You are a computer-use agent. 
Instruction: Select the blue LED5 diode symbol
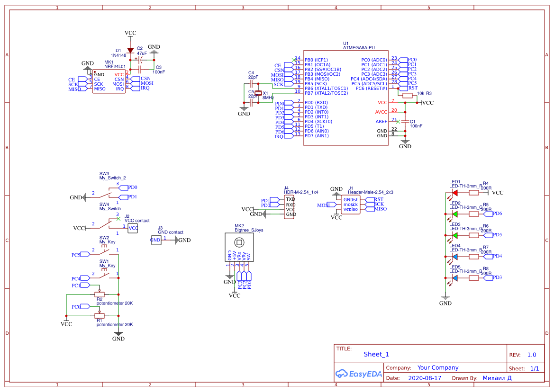click(454, 278)
